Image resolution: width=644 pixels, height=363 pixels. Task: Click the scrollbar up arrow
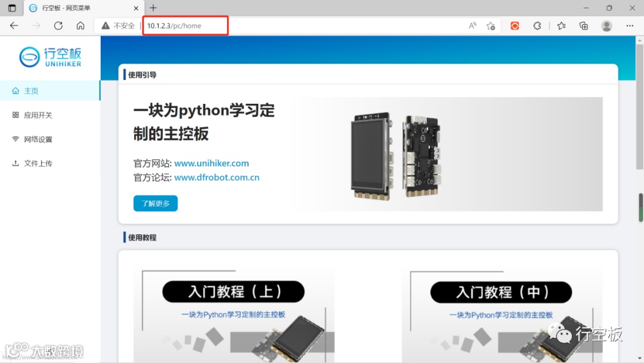(640, 40)
